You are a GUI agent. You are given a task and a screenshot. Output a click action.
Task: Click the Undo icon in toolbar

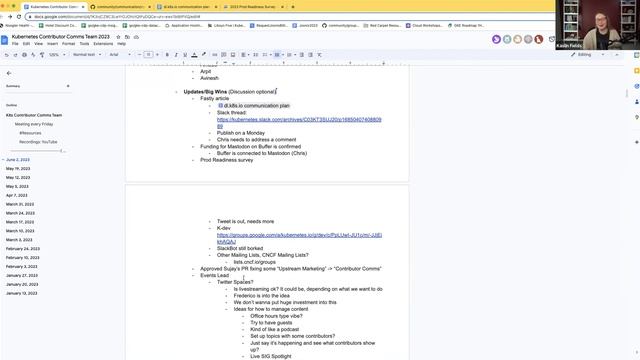click(x=7, y=55)
